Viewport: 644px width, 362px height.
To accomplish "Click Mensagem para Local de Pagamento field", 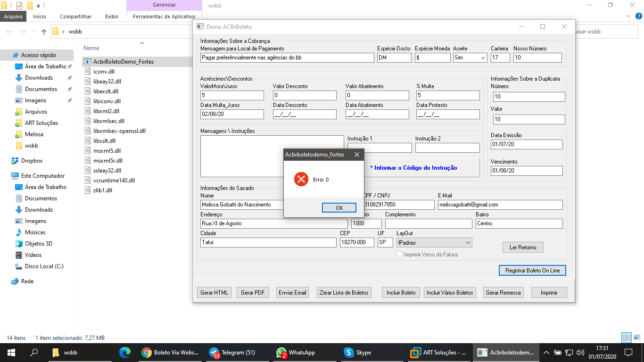I will tap(287, 58).
